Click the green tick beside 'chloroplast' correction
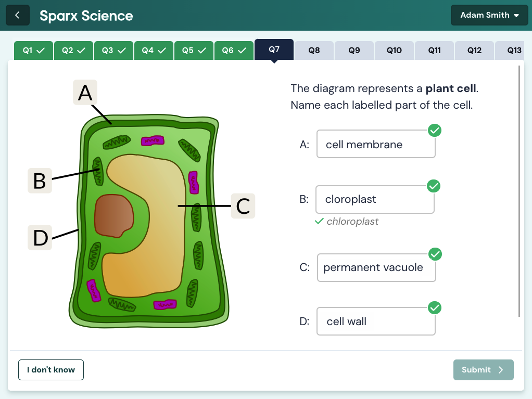The image size is (532, 399). coord(318,221)
